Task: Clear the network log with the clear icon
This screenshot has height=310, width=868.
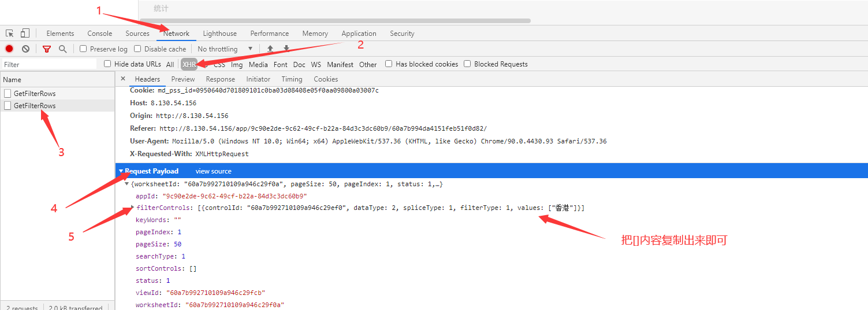Action: [25, 49]
